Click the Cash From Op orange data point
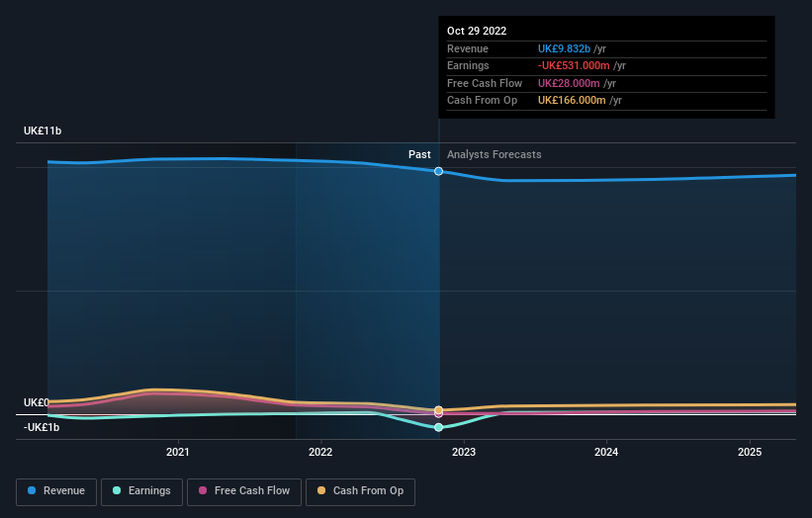The image size is (812, 518). (x=438, y=410)
